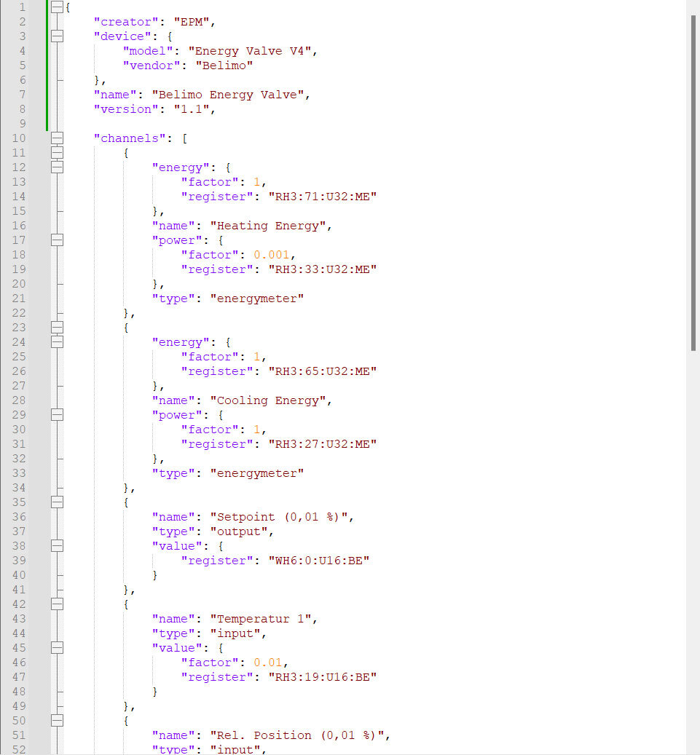Click the factor value 0.01
This screenshot has width=700, height=755.
[x=268, y=663]
